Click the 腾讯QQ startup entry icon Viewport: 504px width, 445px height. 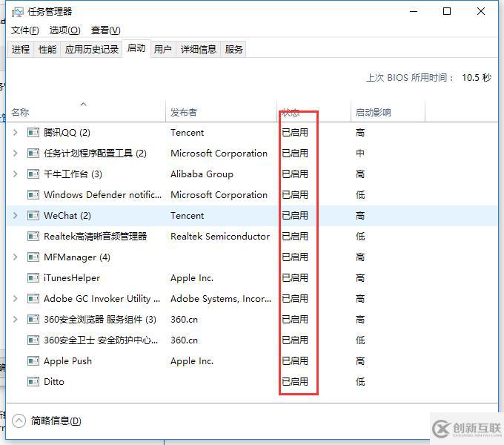point(33,133)
